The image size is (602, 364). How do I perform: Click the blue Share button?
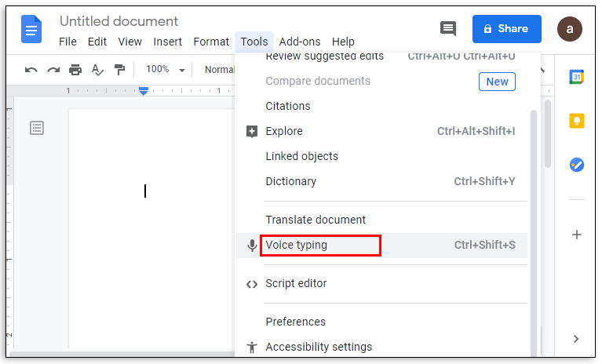click(x=506, y=29)
